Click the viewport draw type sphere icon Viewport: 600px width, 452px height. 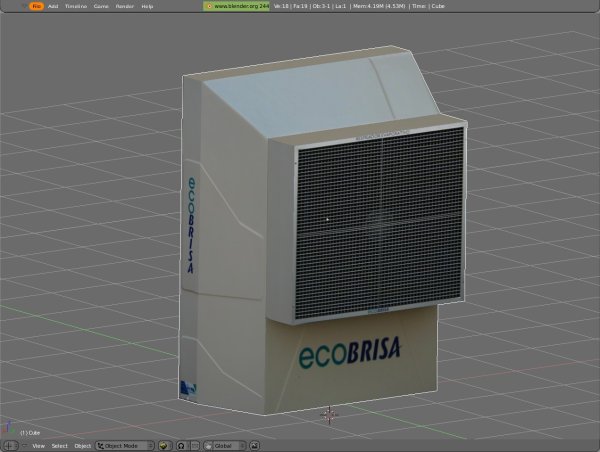coord(165,445)
